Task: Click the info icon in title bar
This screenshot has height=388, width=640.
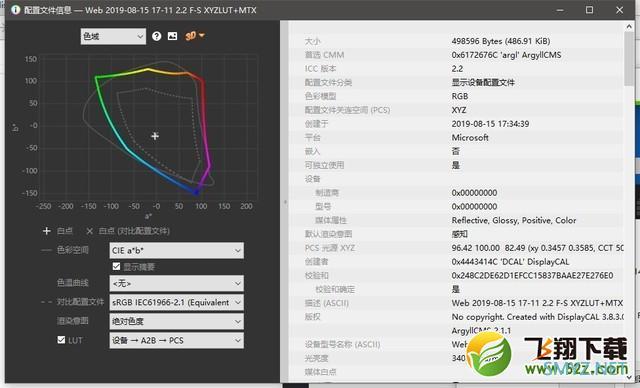Action: [x=16, y=9]
